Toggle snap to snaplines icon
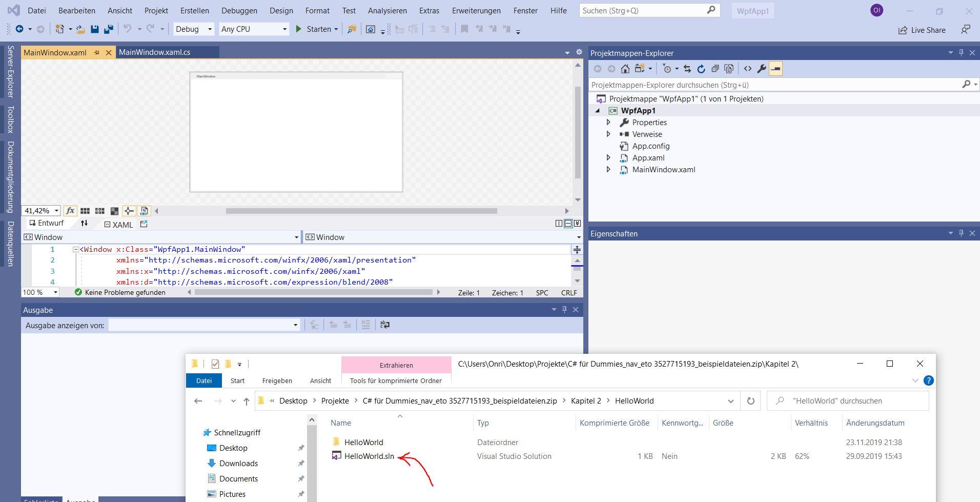Image resolution: width=980 pixels, height=502 pixels. pos(129,211)
